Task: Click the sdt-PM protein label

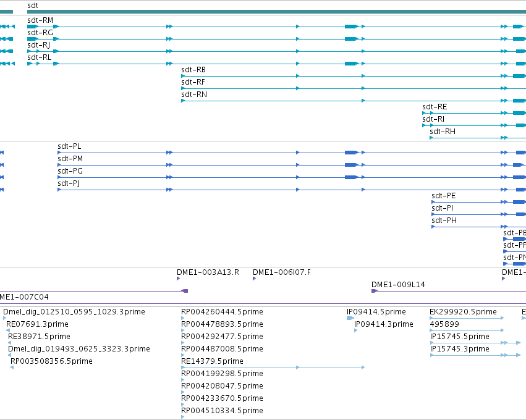Action: coord(70,159)
